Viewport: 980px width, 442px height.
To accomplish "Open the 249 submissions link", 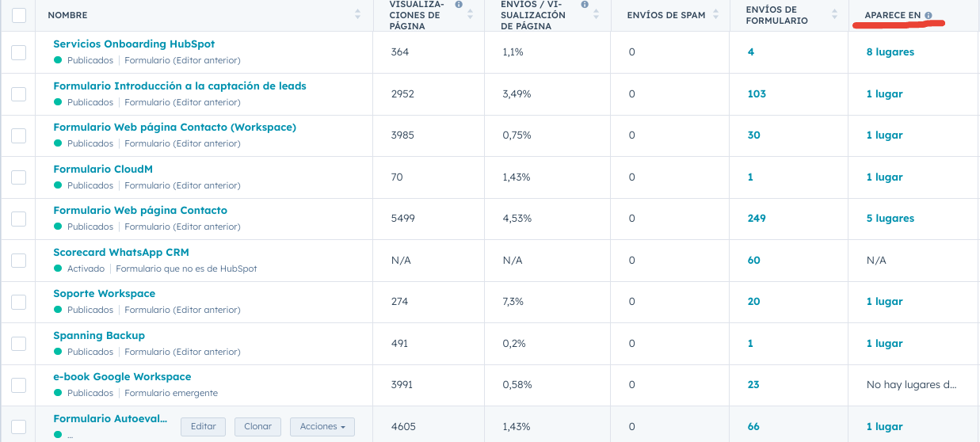I will pyautogui.click(x=756, y=219).
